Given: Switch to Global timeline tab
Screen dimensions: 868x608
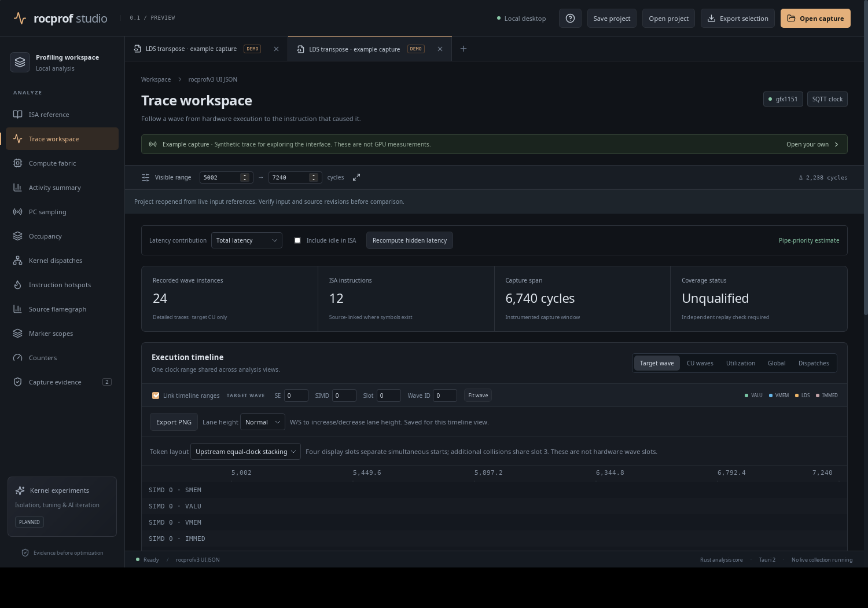Looking at the screenshot, I should click(777, 363).
